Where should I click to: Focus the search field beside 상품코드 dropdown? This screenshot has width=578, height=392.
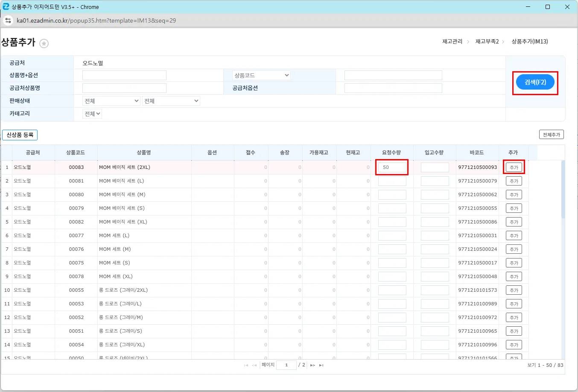[x=393, y=75]
